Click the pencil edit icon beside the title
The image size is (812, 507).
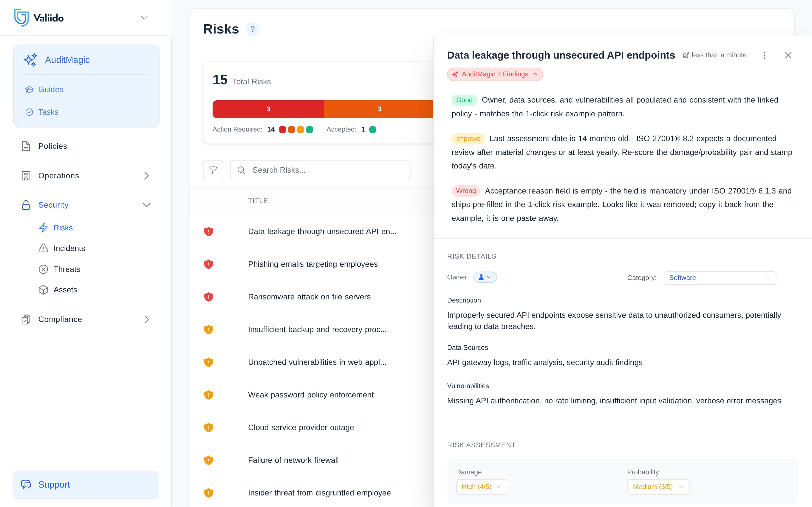[686, 55]
